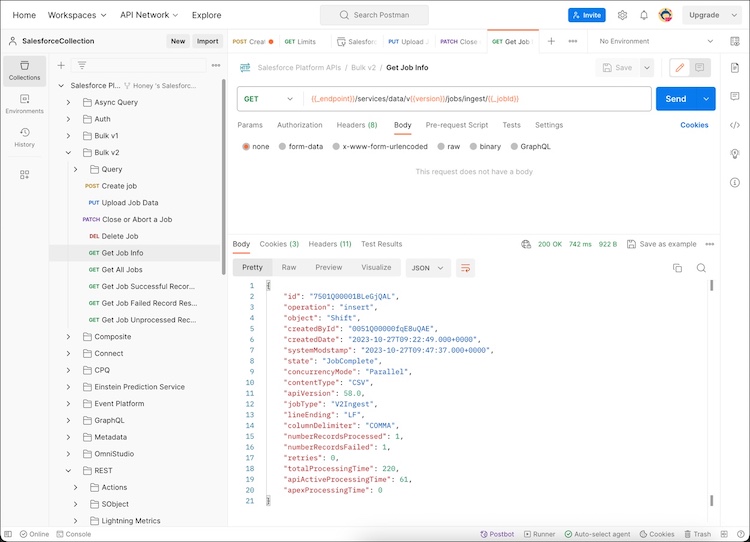The width and height of the screenshot is (750, 542).
Task: Click the request URL input field
Action: [477, 99]
